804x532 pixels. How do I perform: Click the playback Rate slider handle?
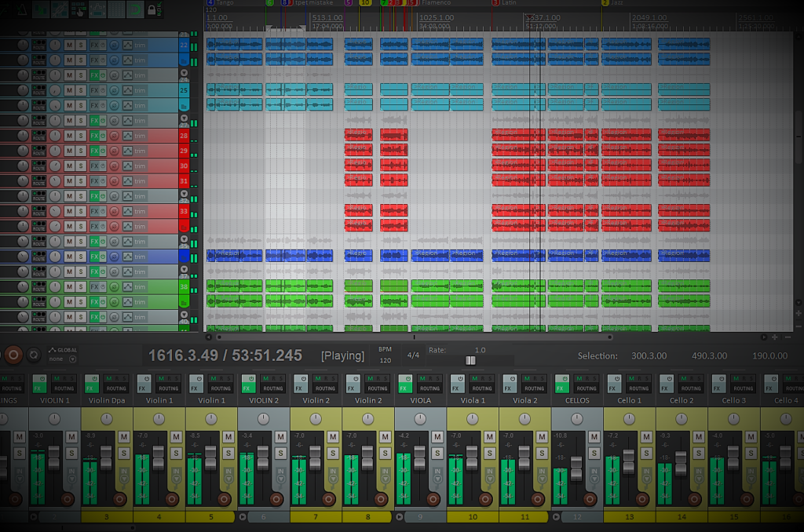pos(470,360)
